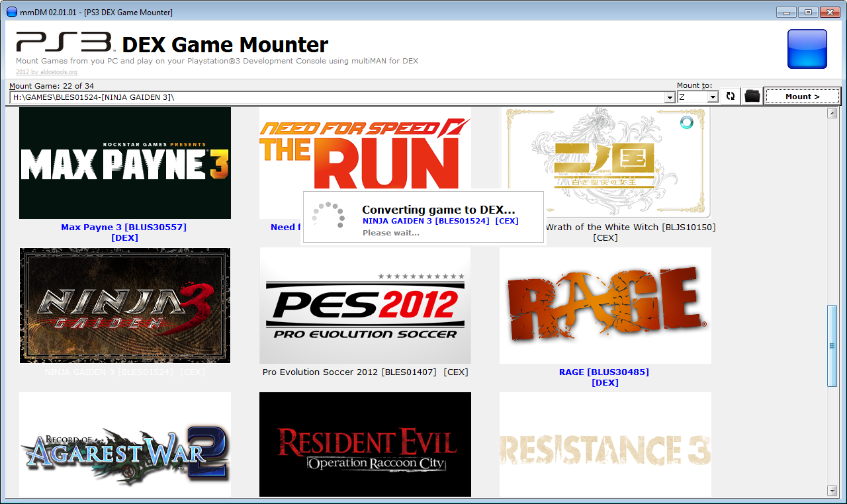The height and width of the screenshot is (504, 847).
Task: Select the Ninja Gaiden 3 cover thumbnail
Action: [125, 306]
